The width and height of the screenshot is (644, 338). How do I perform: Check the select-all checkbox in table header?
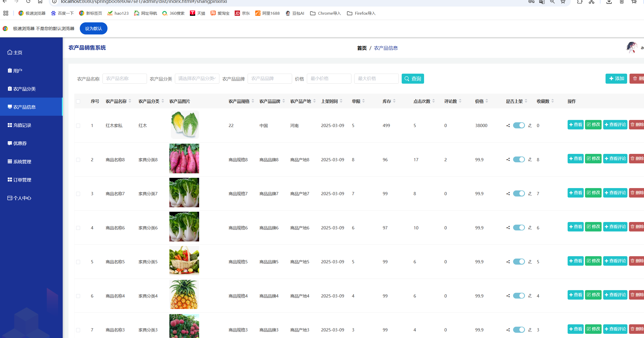point(78,102)
